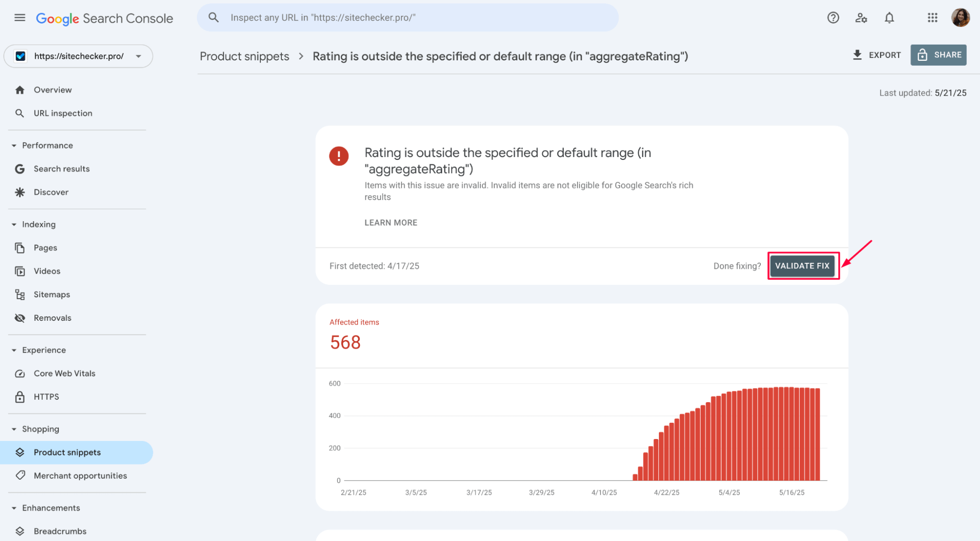The width and height of the screenshot is (980, 541).
Task: Click the URL inspection magnifier icon
Action: (20, 113)
